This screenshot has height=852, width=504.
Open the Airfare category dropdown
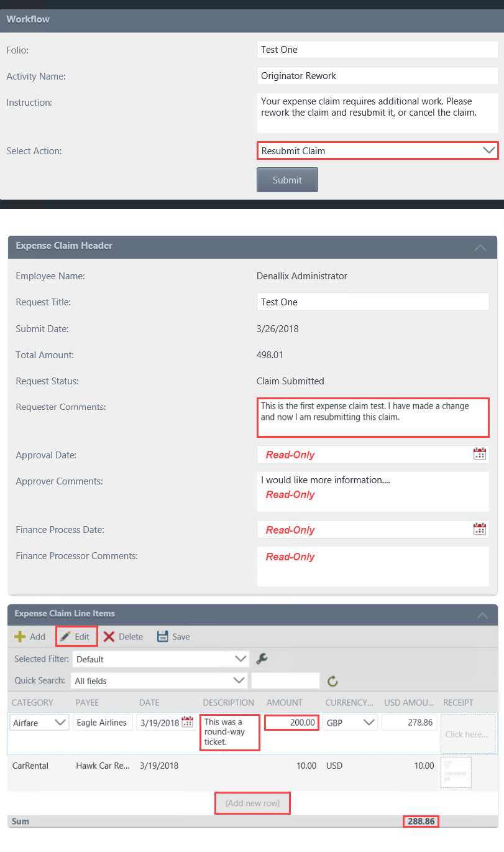tap(59, 722)
